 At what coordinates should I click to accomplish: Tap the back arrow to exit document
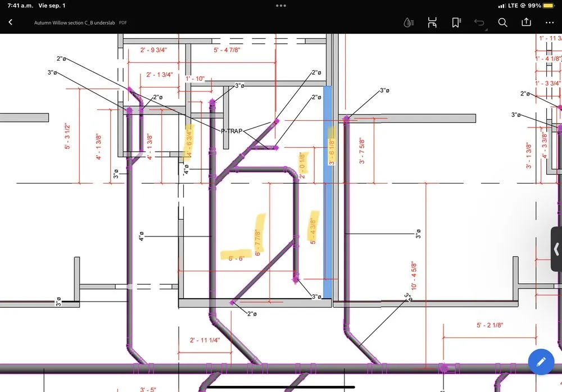coord(11,22)
